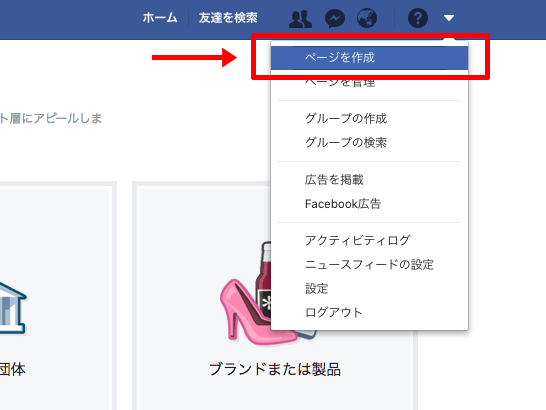The height and width of the screenshot is (410, 546).
Task: Click the building icon on 団体 card
Action: tap(12, 309)
